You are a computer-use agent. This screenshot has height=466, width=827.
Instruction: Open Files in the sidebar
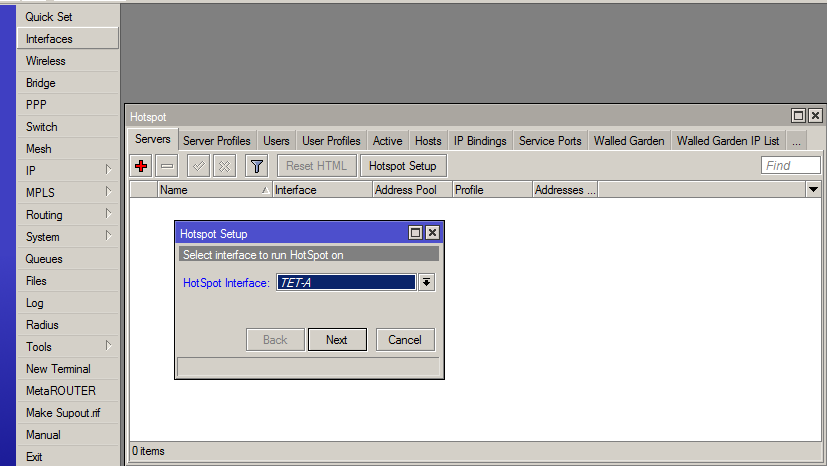tap(68, 281)
